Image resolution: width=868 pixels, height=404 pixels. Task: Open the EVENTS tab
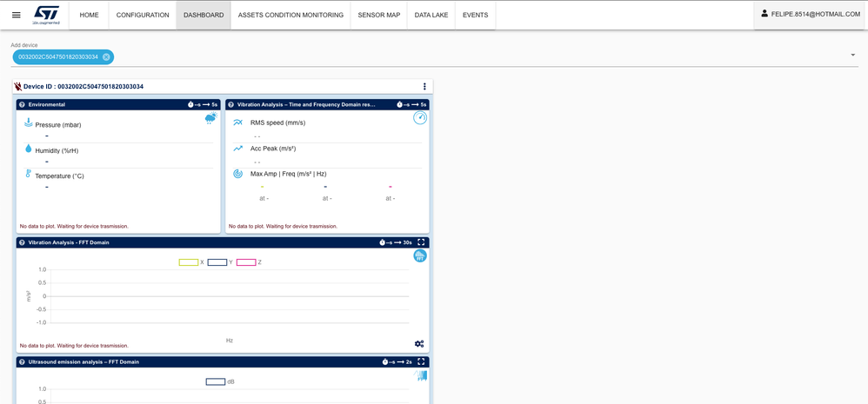click(x=476, y=15)
